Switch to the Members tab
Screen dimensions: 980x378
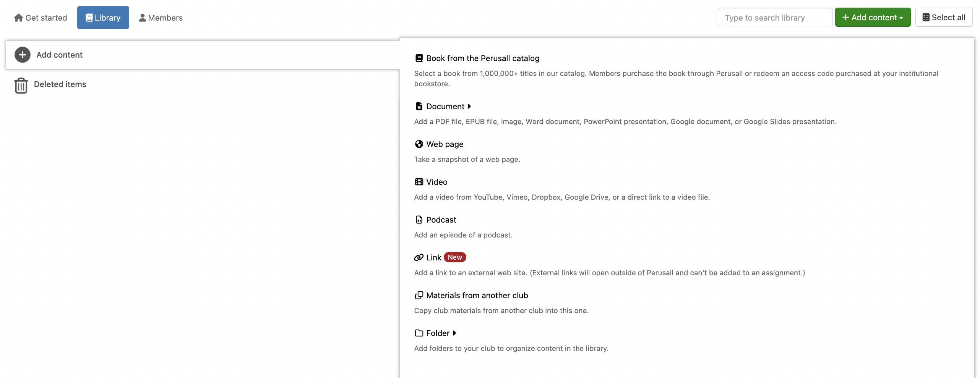point(161,18)
